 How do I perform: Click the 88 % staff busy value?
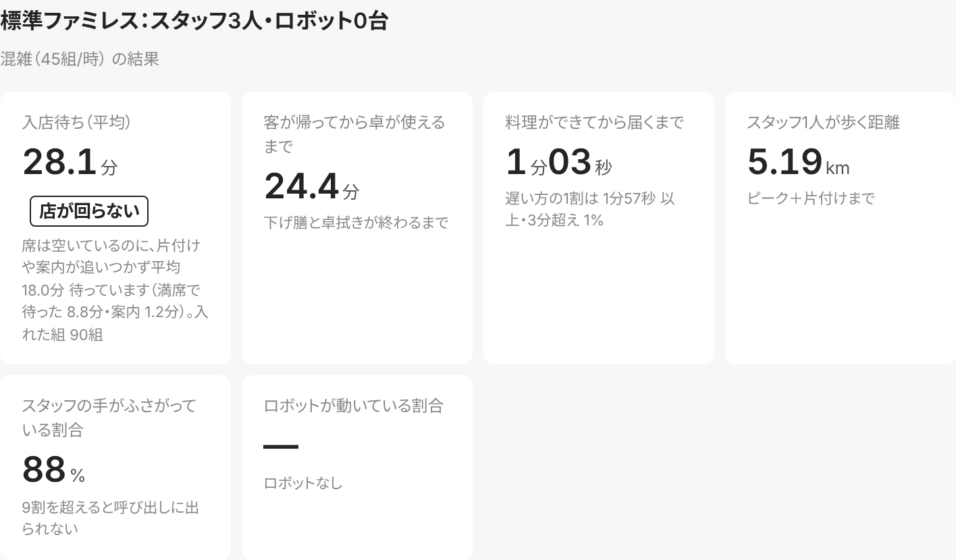pyautogui.click(x=54, y=470)
